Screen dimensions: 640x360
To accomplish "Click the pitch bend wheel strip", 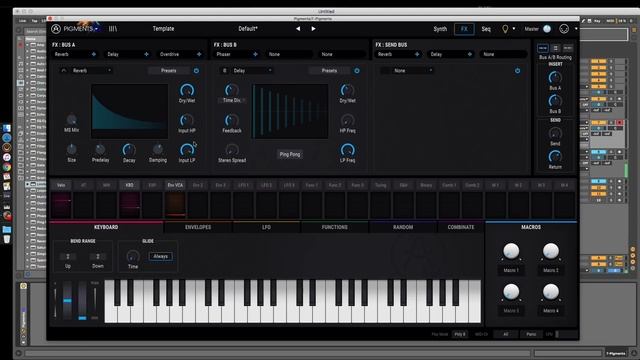I will pyautogui.click(x=67, y=300).
